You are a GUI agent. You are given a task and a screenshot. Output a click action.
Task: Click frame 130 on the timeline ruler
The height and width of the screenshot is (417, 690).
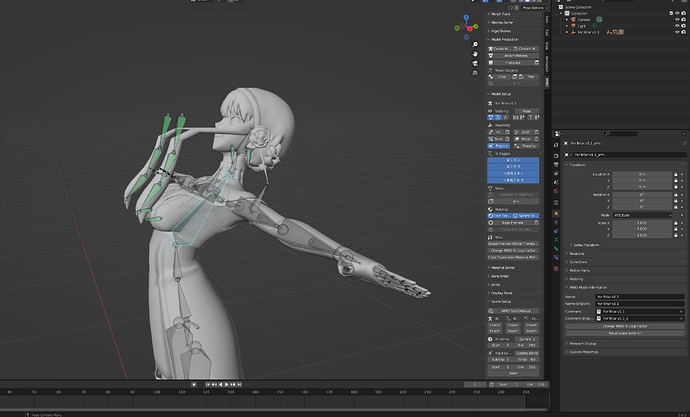[230, 392]
